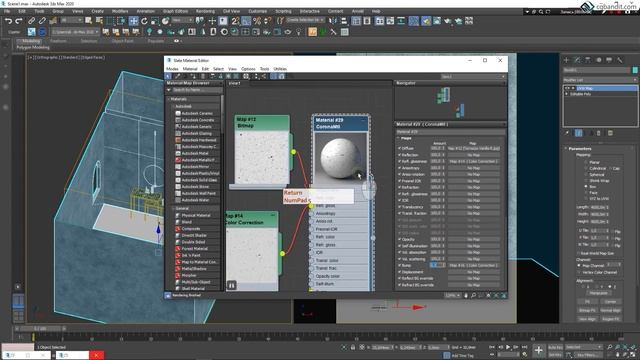Open the Modifier List dropdown
640x360 pixels.
[600, 80]
